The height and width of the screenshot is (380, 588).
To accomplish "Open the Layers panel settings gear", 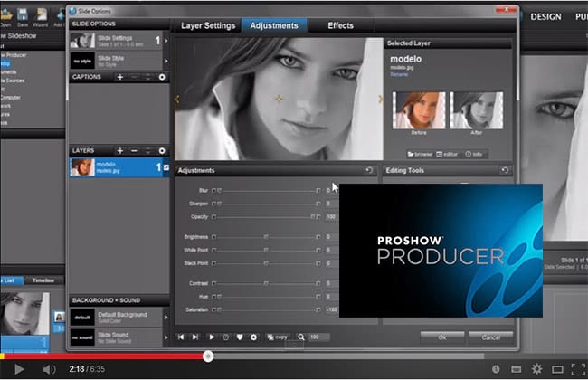I will coord(162,151).
